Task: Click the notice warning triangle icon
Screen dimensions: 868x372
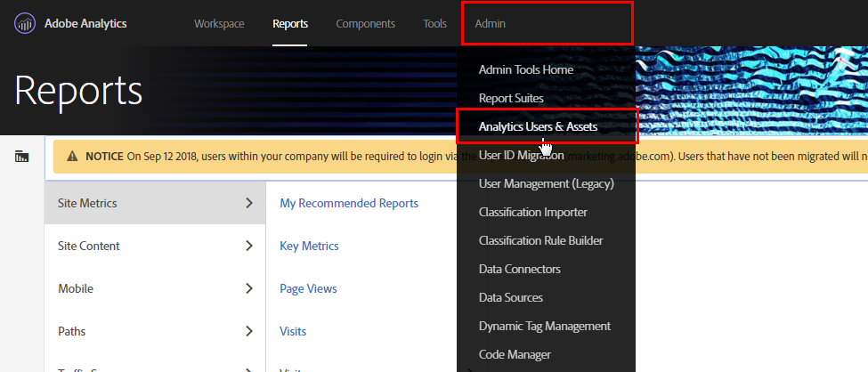Action: pos(72,156)
